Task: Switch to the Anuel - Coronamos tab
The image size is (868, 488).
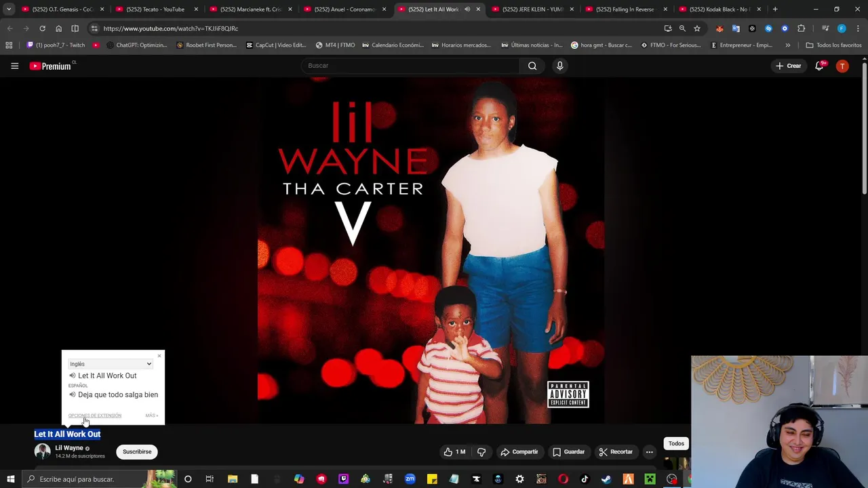Action: click(344, 9)
